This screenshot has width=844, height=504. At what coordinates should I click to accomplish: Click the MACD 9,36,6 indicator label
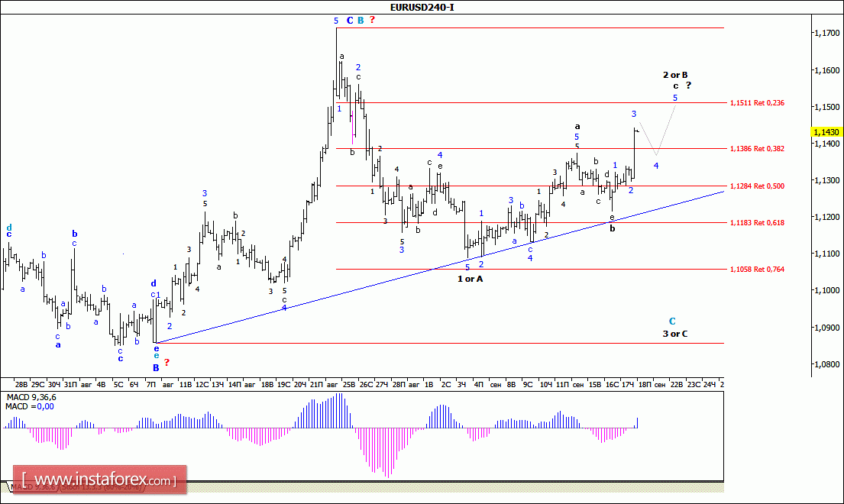(x=31, y=398)
